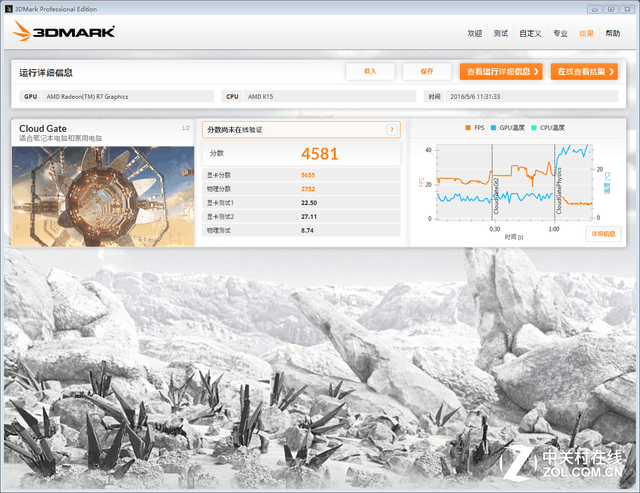Toggle the CPU温度 green legend swatch
Screen dimensions: 640x493
533,128
